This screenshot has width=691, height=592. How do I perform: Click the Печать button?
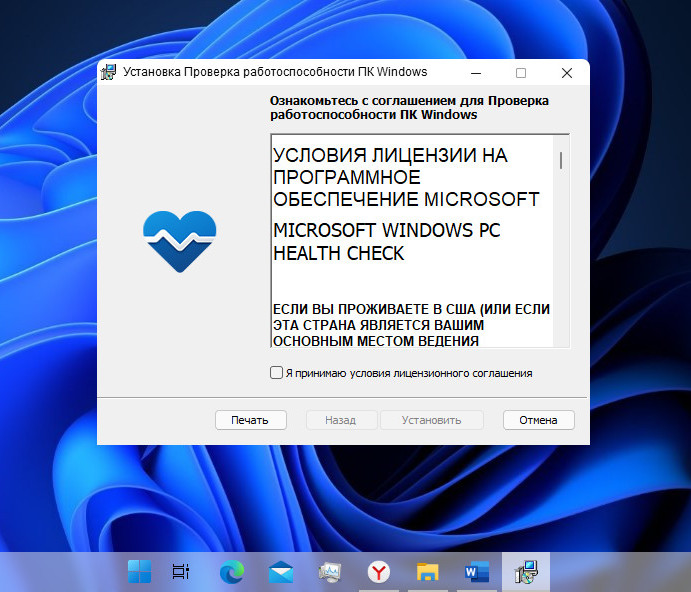250,420
